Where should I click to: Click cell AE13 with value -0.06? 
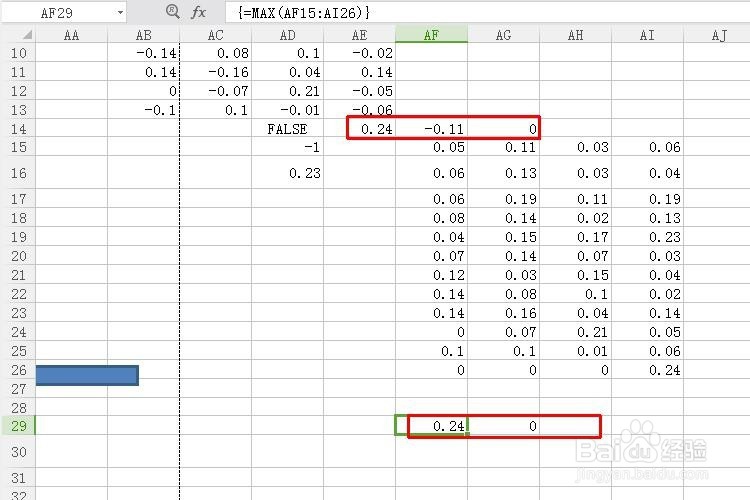359,110
